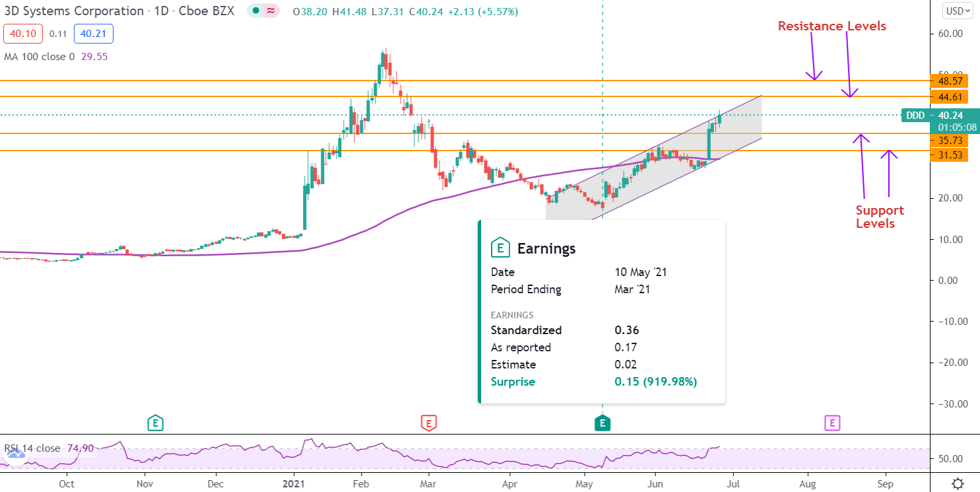Image resolution: width=980 pixels, height=492 pixels.
Task: Click the purple upcoming earnings marker in August
Action: click(x=832, y=423)
